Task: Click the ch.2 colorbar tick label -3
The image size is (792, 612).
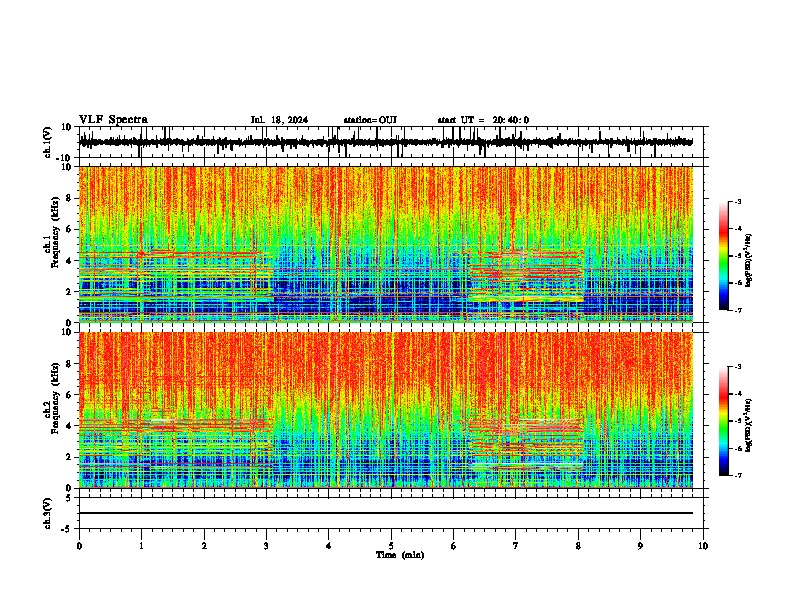Action: [x=737, y=367]
